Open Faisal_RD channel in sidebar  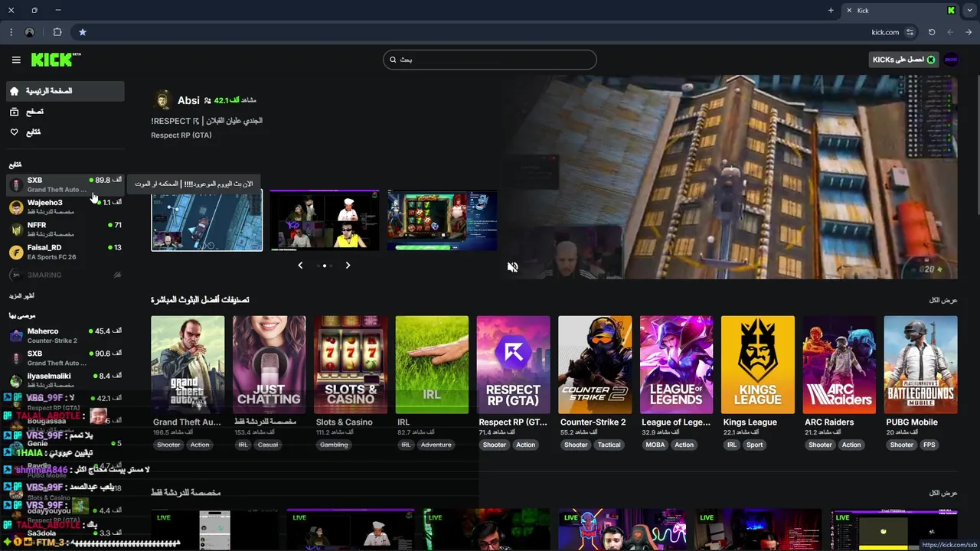(x=65, y=252)
